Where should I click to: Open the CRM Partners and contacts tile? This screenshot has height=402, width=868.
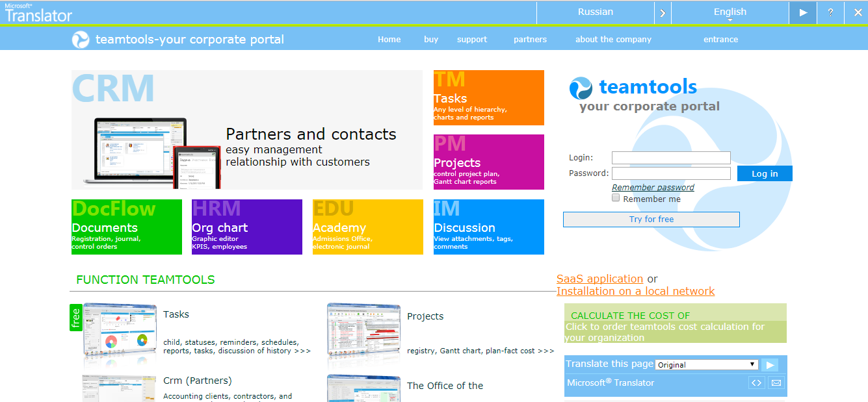click(x=247, y=130)
